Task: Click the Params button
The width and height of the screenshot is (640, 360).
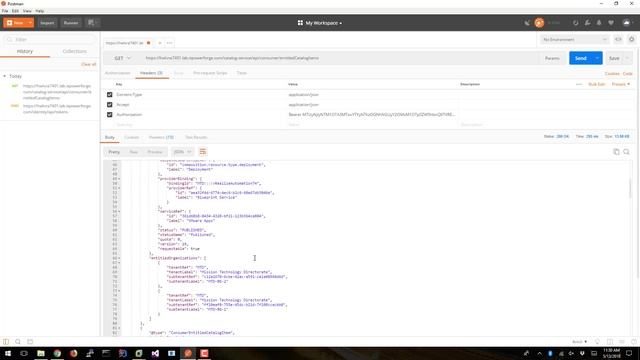Action: (x=552, y=58)
